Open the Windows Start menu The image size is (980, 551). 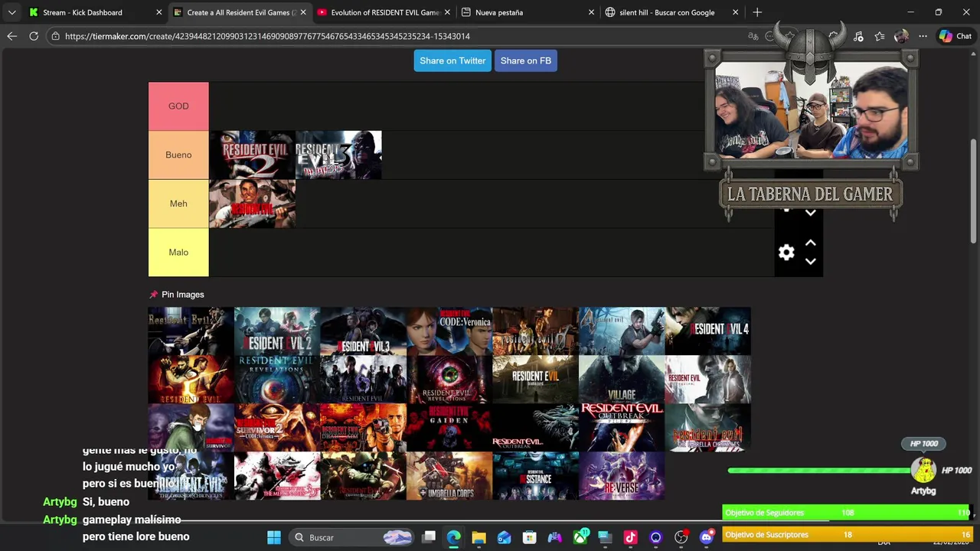tap(274, 537)
